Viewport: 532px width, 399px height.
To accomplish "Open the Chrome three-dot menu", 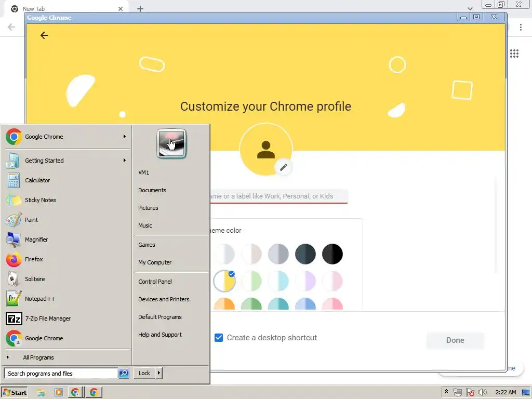I will [x=521, y=27].
